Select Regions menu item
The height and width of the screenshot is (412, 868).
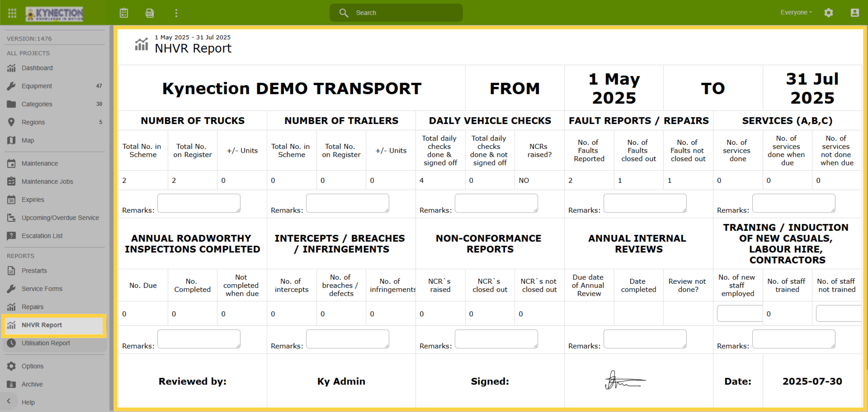54,122
